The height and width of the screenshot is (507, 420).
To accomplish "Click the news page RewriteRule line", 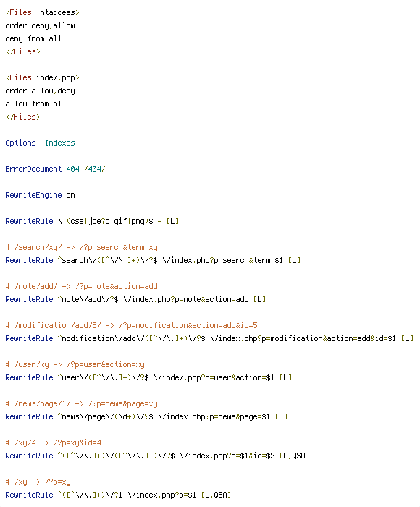I will 146,416.
